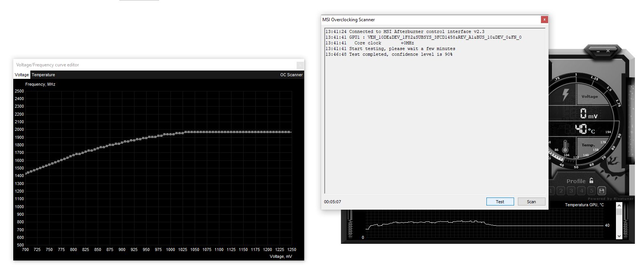Save the current profile with the floppy icon

pyautogui.click(x=602, y=191)
